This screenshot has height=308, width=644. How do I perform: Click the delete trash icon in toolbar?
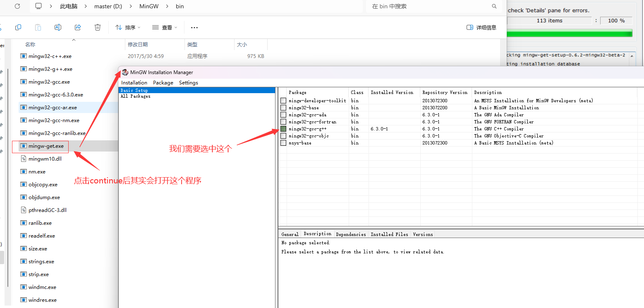click(x=98, y=27)
